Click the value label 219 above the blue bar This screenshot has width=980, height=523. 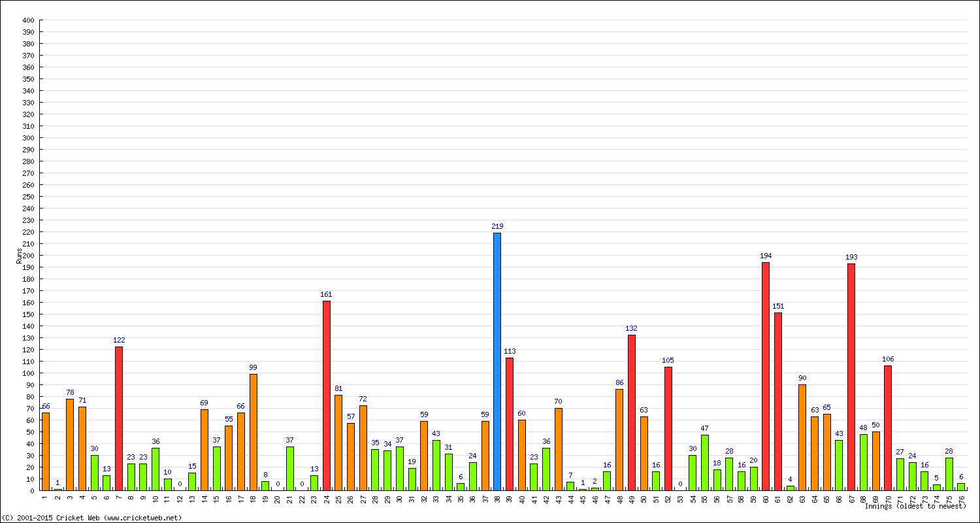498,226
